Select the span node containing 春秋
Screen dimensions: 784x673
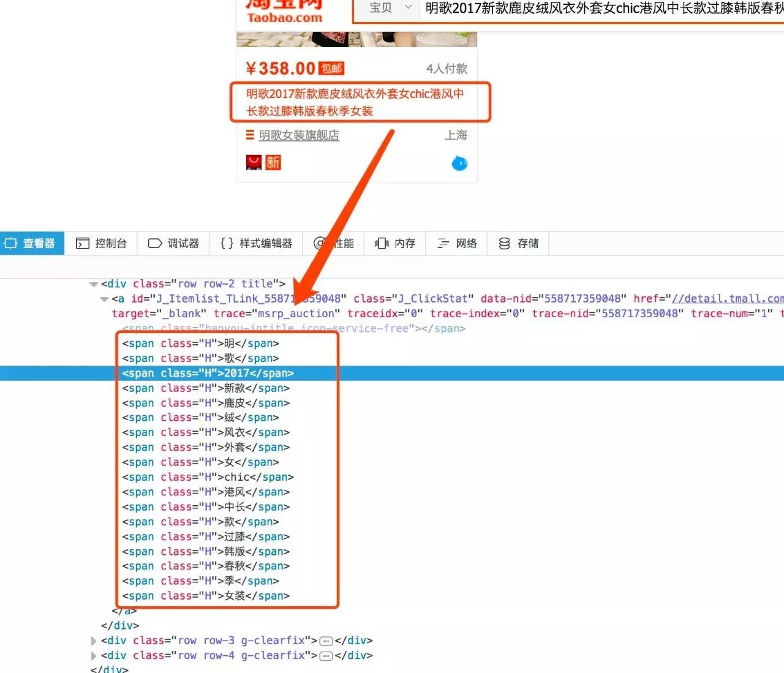click(x=206, y=566)
